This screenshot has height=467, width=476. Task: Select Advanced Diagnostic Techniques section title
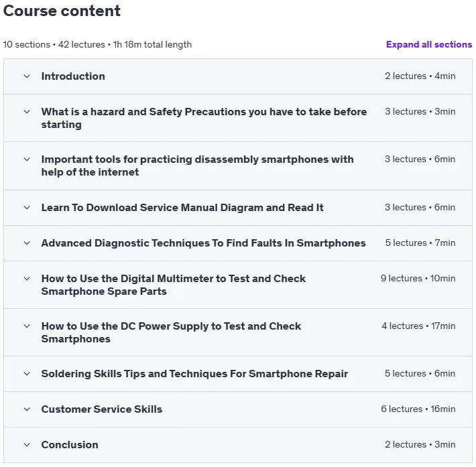pos(203,243)
